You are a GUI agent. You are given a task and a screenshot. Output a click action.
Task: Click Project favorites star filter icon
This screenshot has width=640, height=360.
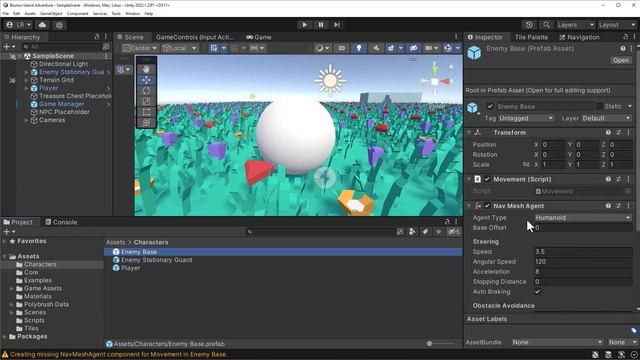point(438,232)
